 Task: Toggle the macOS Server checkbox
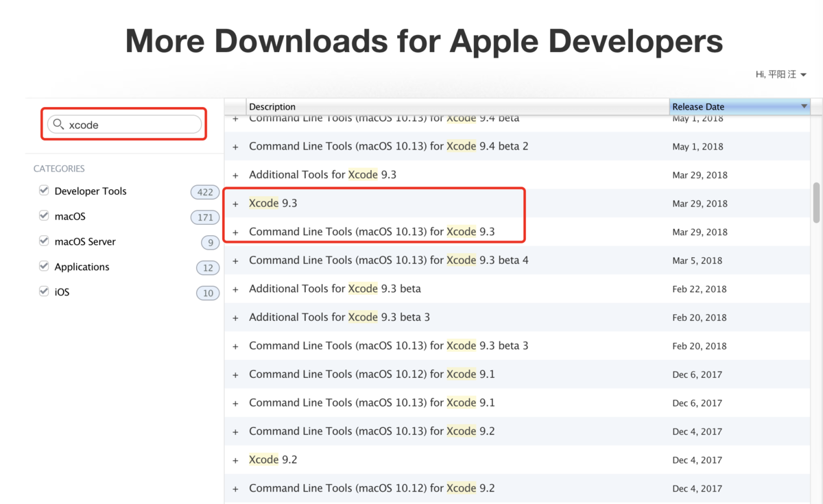(x=44, y=241)
